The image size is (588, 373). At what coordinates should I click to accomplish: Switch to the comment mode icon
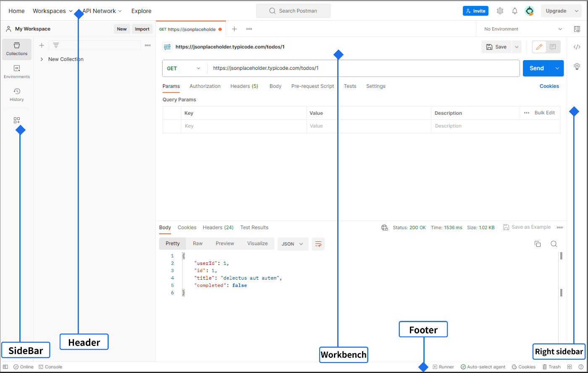[553, 47]
